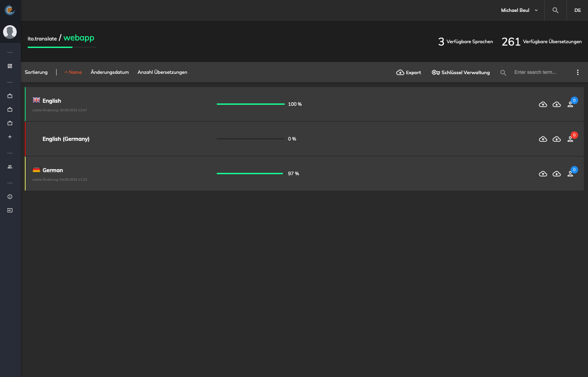Click the logout icon in sidebar

pyautogui.click(x=10, y=210)
